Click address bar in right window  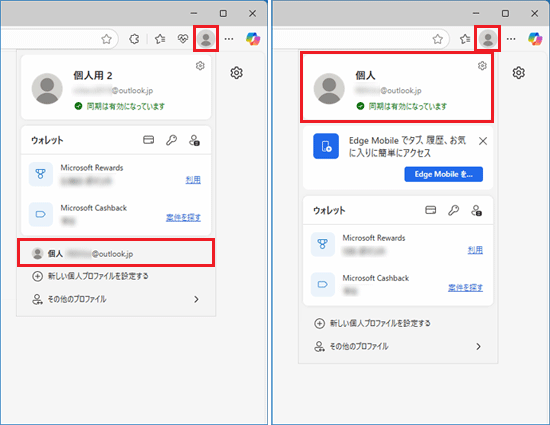pyautogui.click(x=361, y=39)
